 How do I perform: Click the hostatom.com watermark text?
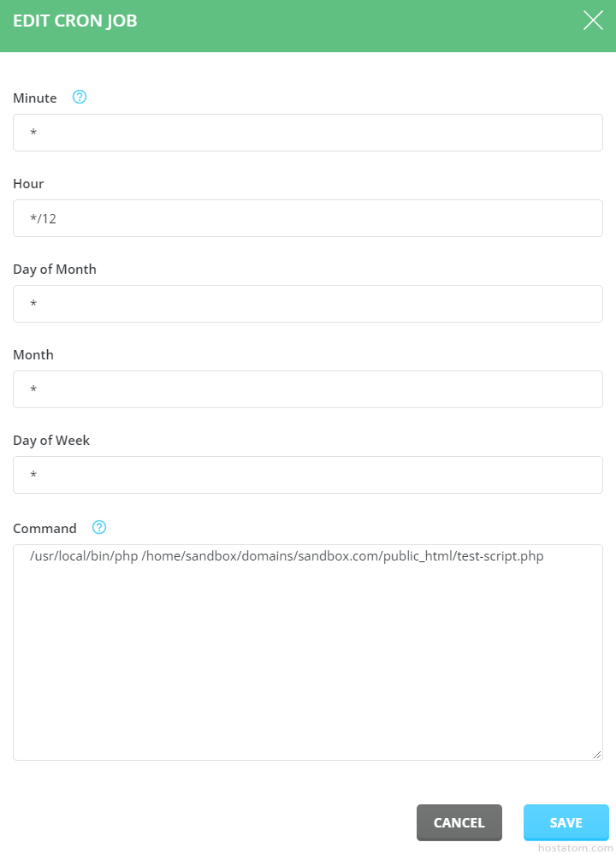(x=574, y=848)
